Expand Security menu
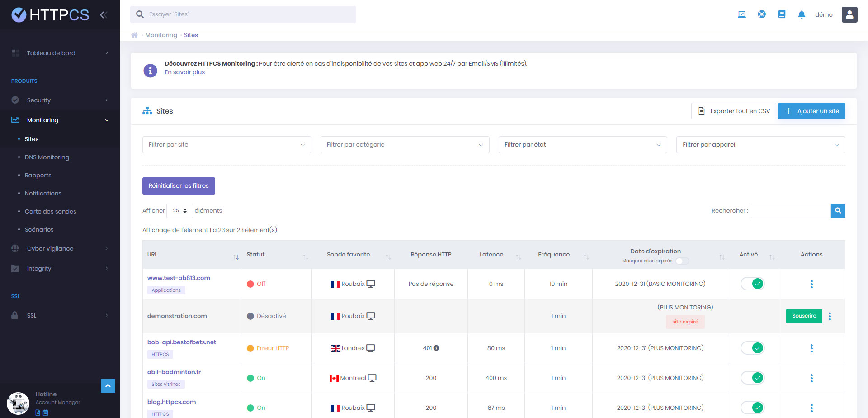The image size is (868, 418). tap(60, 100)
